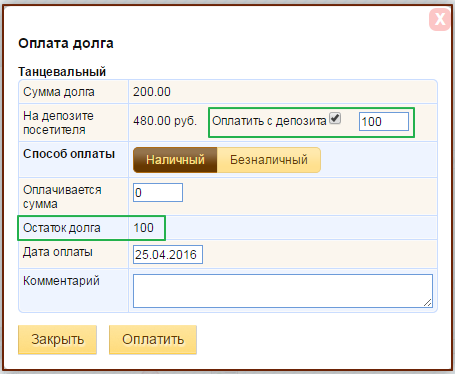Switch to 'Безналичный' payment method
Screen dimensions: 455x374
tap(269, 160)
